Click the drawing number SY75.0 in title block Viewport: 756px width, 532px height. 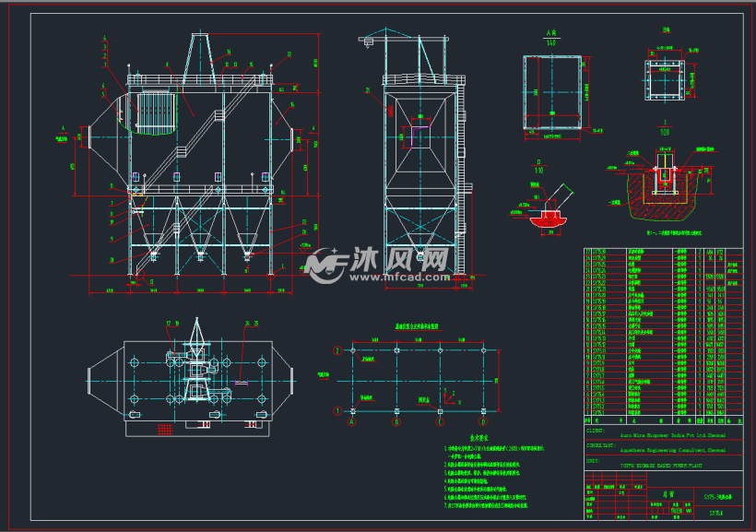(x=717, y=513)
